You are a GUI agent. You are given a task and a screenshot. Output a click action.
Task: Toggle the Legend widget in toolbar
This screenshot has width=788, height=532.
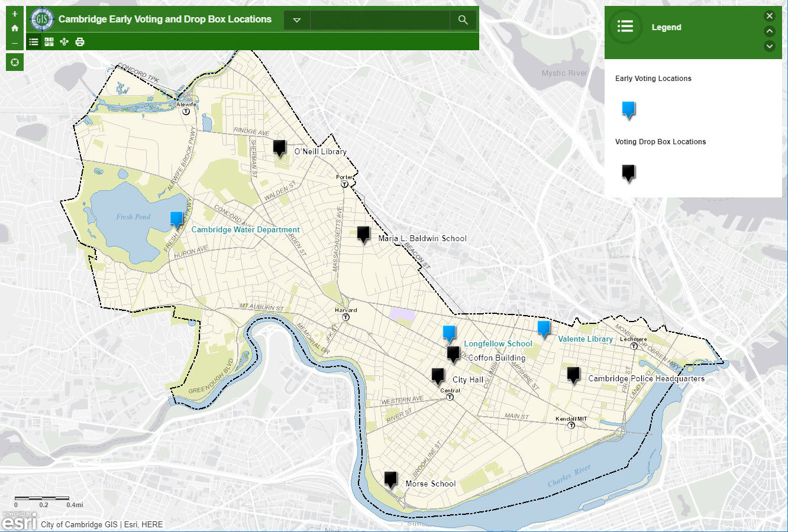click(x=34, y=42)
